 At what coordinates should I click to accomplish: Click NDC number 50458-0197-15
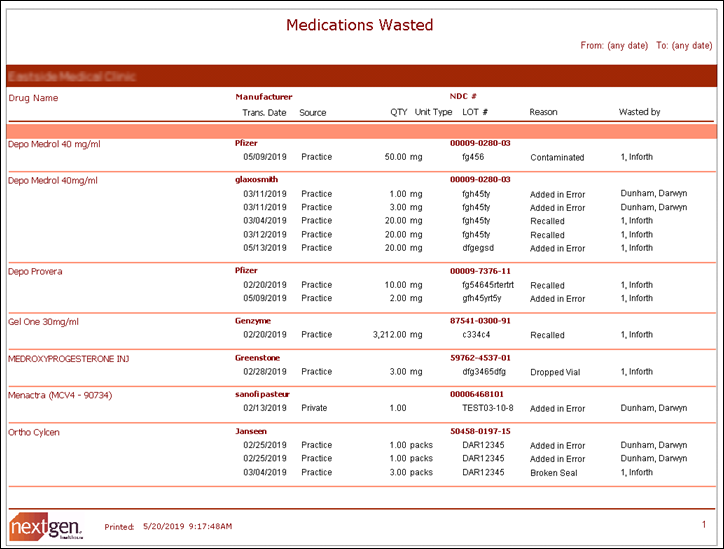[480, 431]
